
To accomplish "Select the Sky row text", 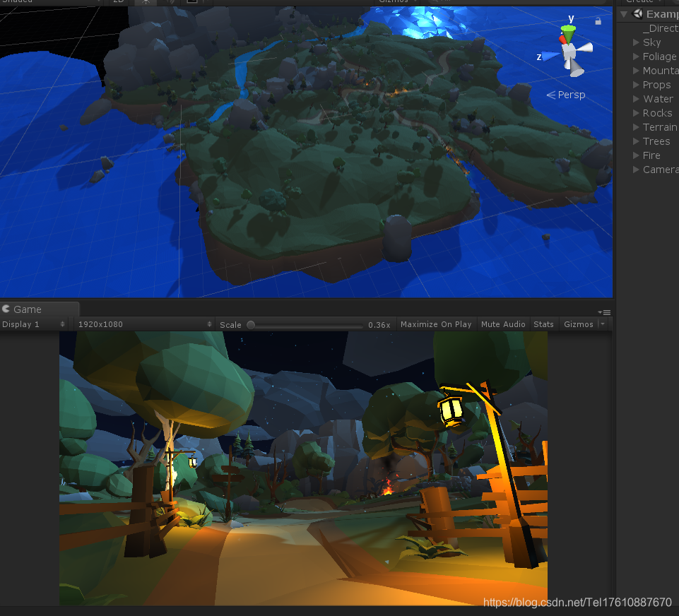I will [x=651, y=42].
